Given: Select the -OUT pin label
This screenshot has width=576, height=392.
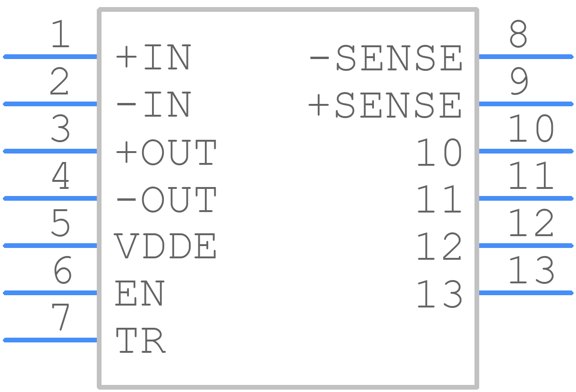Looking at the screenshot, I should coord(166,199).
